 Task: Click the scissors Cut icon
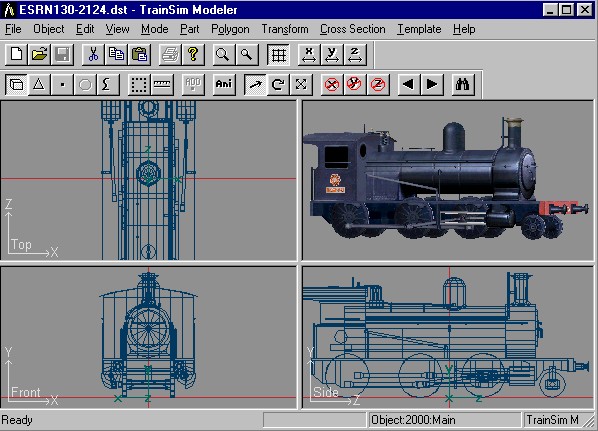(x=93, y=55)
